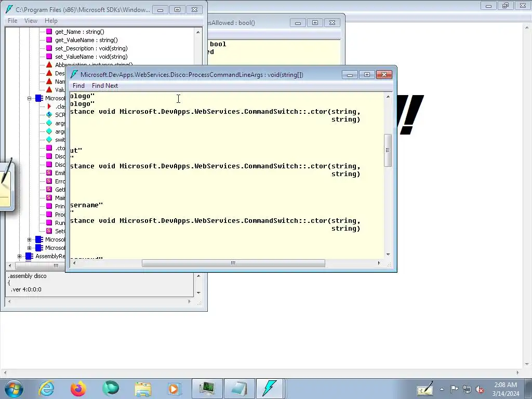
Task: Click the args field diamond icon
Action: (x=49, y=123)
